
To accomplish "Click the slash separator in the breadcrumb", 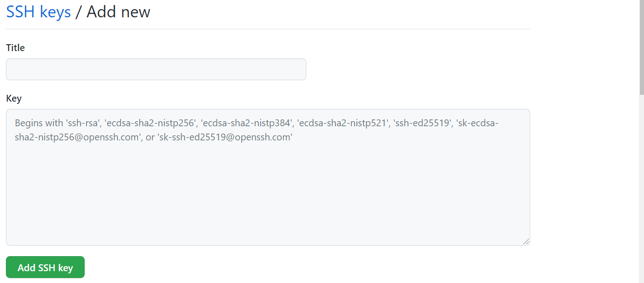I will [79, 12].
